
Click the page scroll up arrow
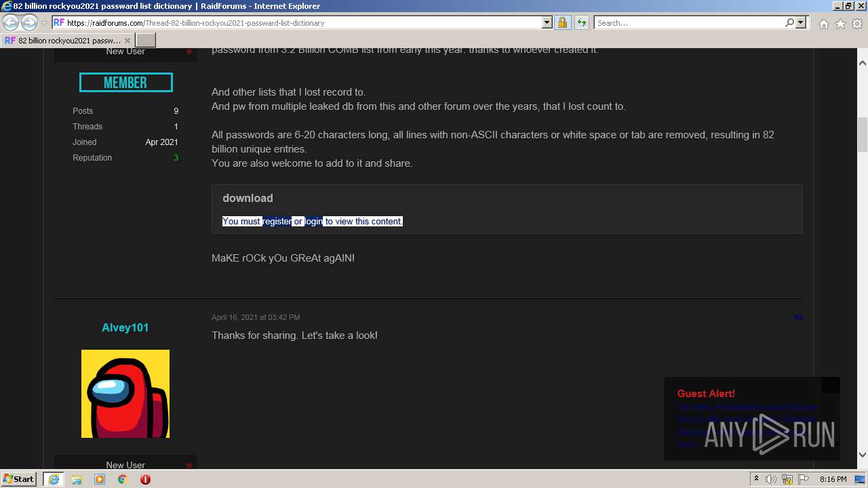pos(863,63)
